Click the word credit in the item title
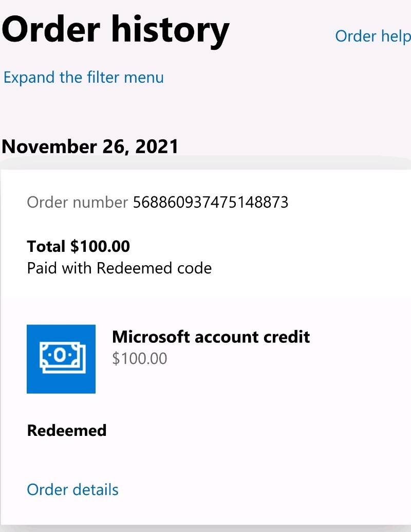 tap(286, 337)
